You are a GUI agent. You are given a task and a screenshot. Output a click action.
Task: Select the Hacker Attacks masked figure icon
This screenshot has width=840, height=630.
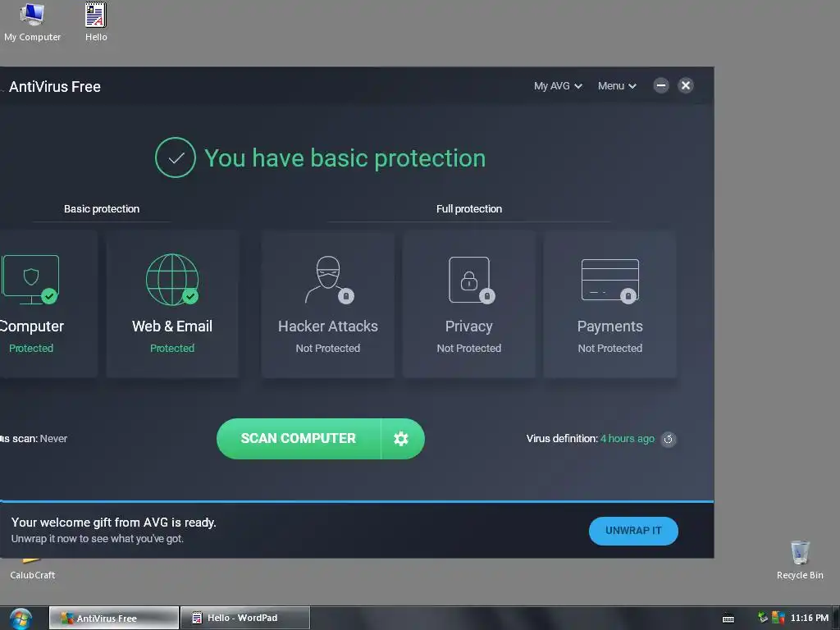click(329, 280)
